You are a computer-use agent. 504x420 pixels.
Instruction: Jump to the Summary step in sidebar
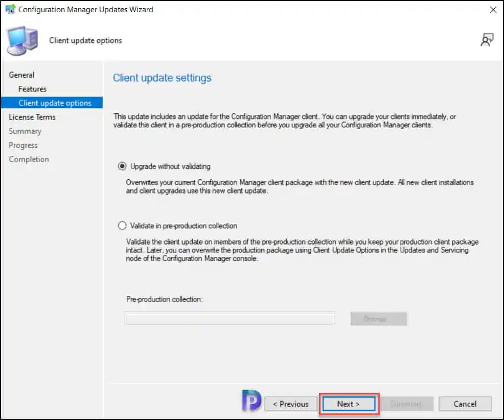[25, 131]
